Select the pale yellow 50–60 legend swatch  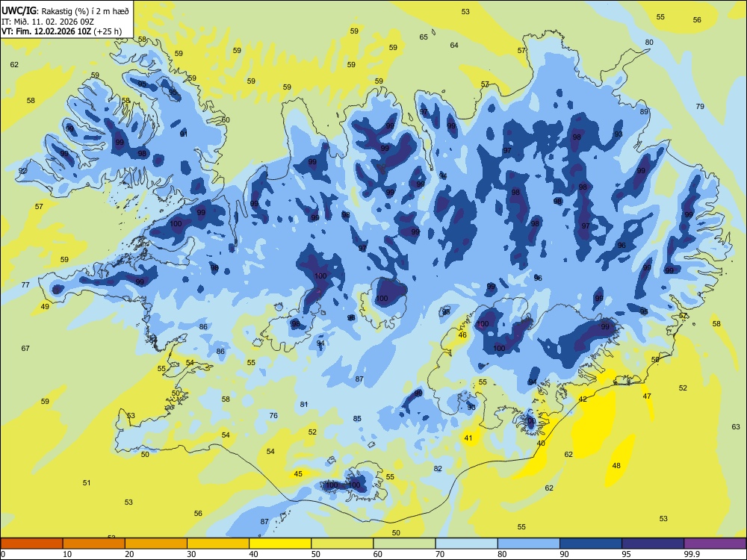[x=342, y=544]
